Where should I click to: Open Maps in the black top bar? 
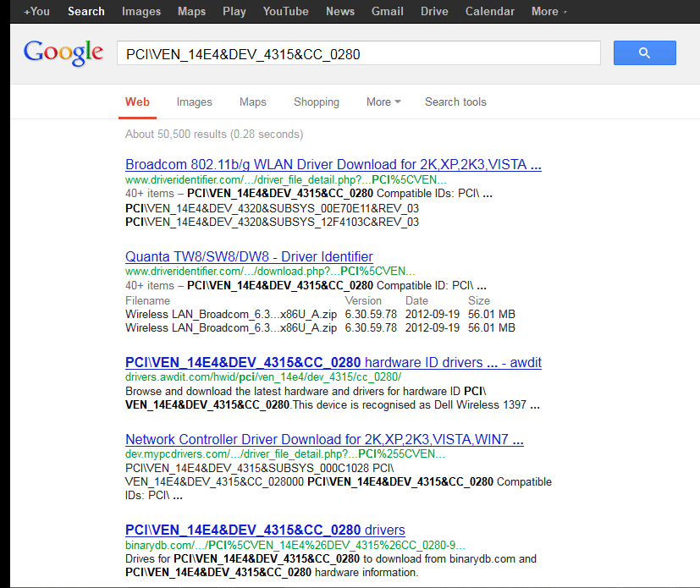[x=191, y=11]
